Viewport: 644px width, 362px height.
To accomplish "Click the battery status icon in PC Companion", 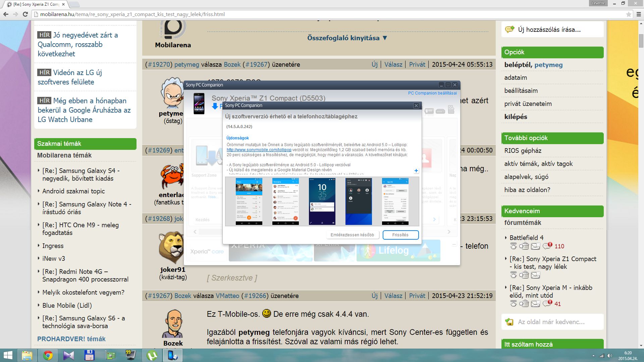I will (429, 111).
